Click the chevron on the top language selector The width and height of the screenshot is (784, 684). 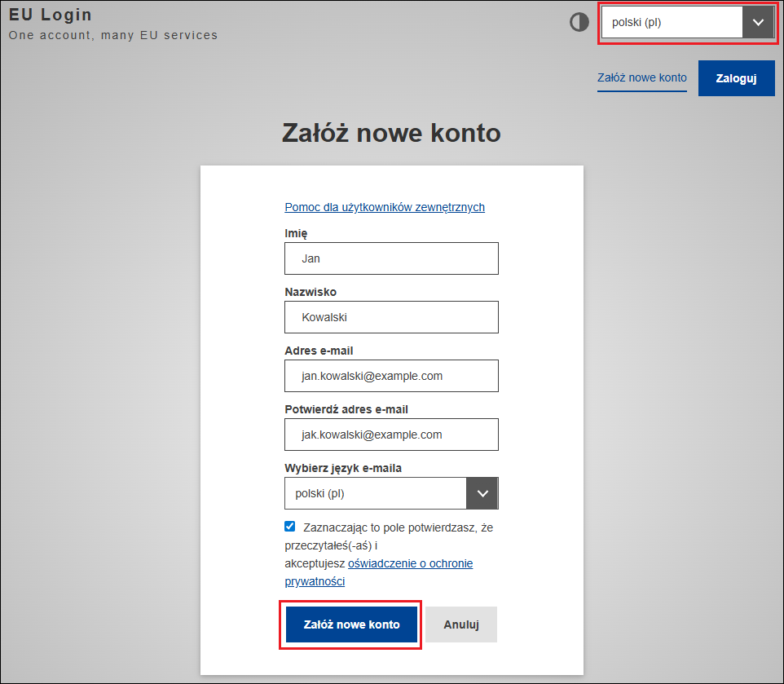tap(758, 22)
